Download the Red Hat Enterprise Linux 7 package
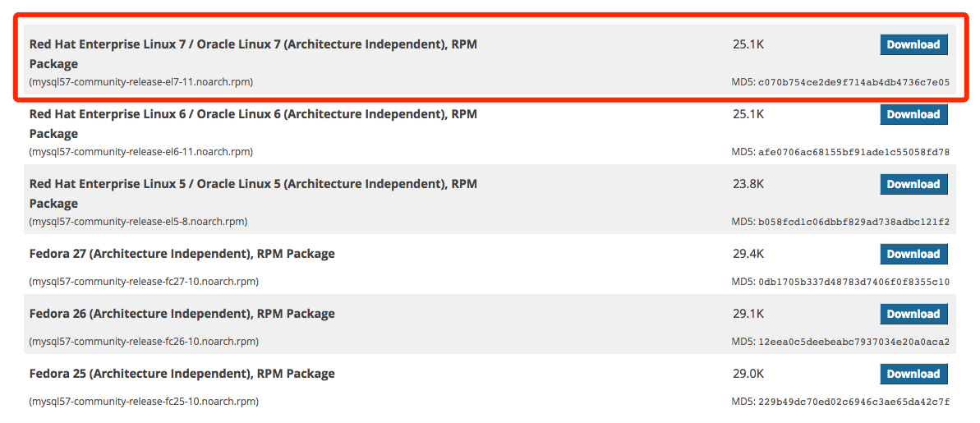Image resolution: width=980 pixels, height=423 pixels. coord(913,44)
